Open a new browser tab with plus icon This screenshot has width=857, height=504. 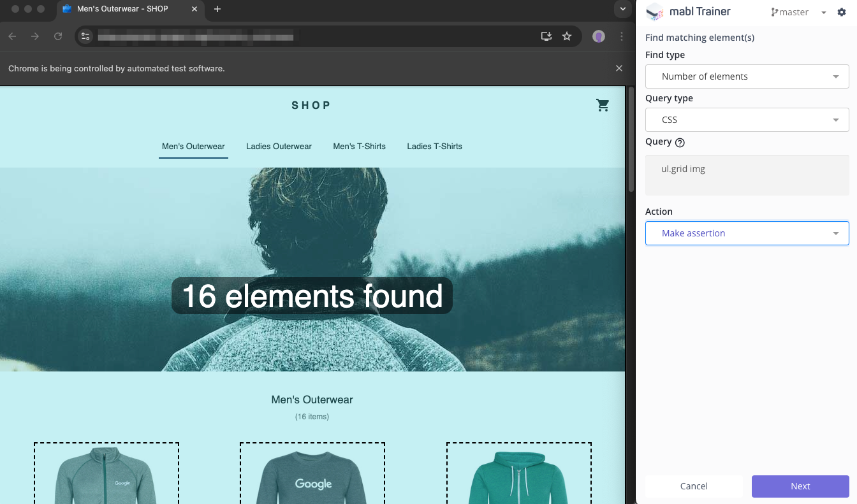[217, 9]
